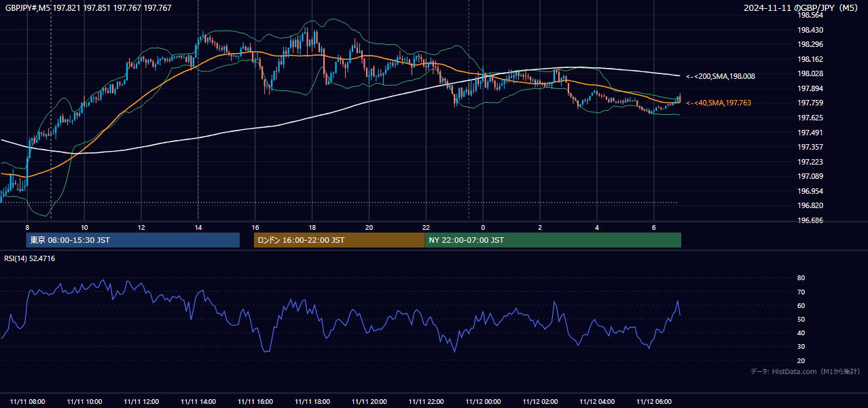This screenshot has width=868, height=408.
Task: Click bottom time label 11/11 10:00
Action: tap(85, 402)
